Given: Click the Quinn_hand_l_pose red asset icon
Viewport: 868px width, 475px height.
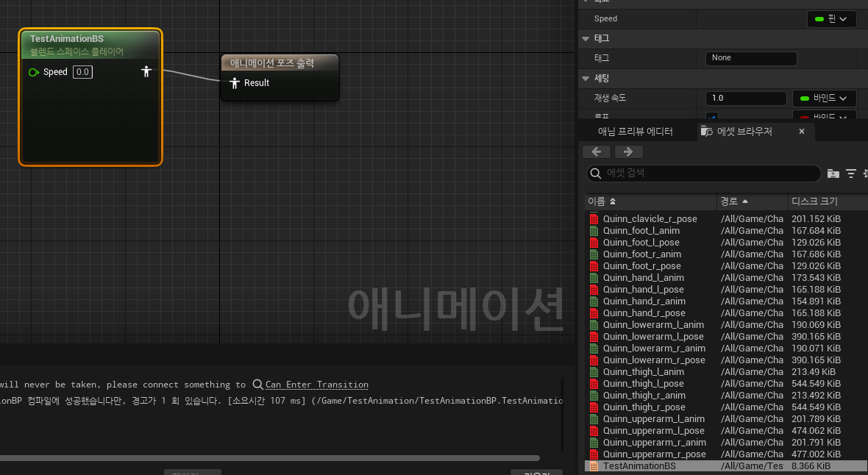Looking at the screenshot, I should point(594,290).
